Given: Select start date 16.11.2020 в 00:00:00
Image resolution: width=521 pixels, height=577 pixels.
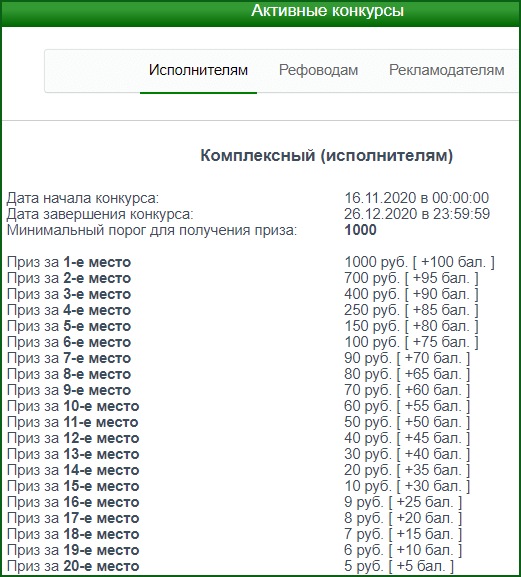Looking at the screenshot, I should (417, 198).
